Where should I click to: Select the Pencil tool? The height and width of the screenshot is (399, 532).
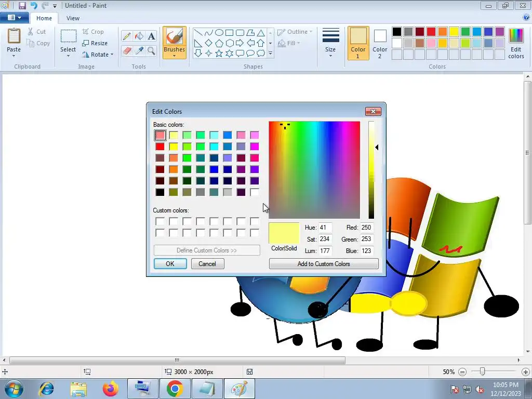[x=127, y=36]
